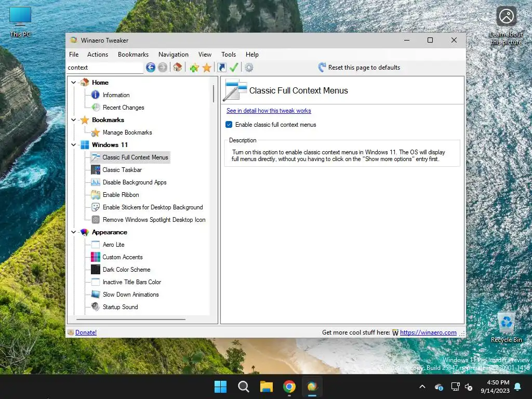Image resolution: width=532 pixels, height=399 pixels.
Task: Open taskbar Search
Action: (243, 387)
